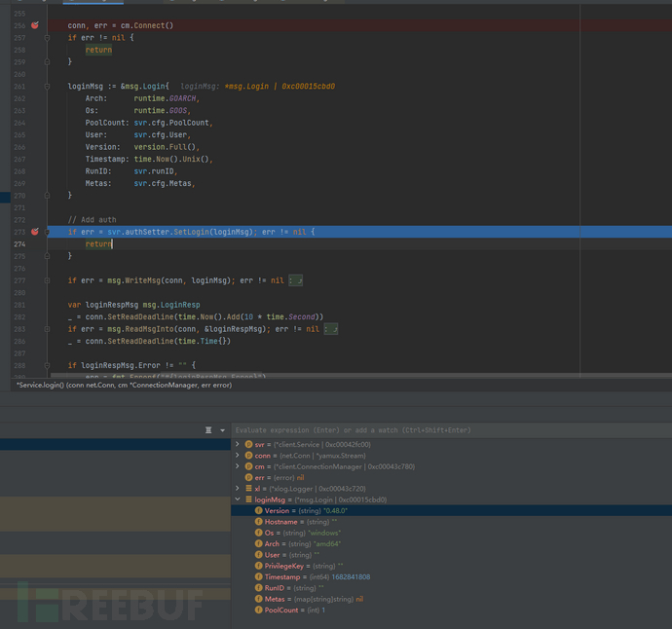The image size is (672, 629).
Task: Expand the cm ConnectionManager variable
Action: pos(238,466)
